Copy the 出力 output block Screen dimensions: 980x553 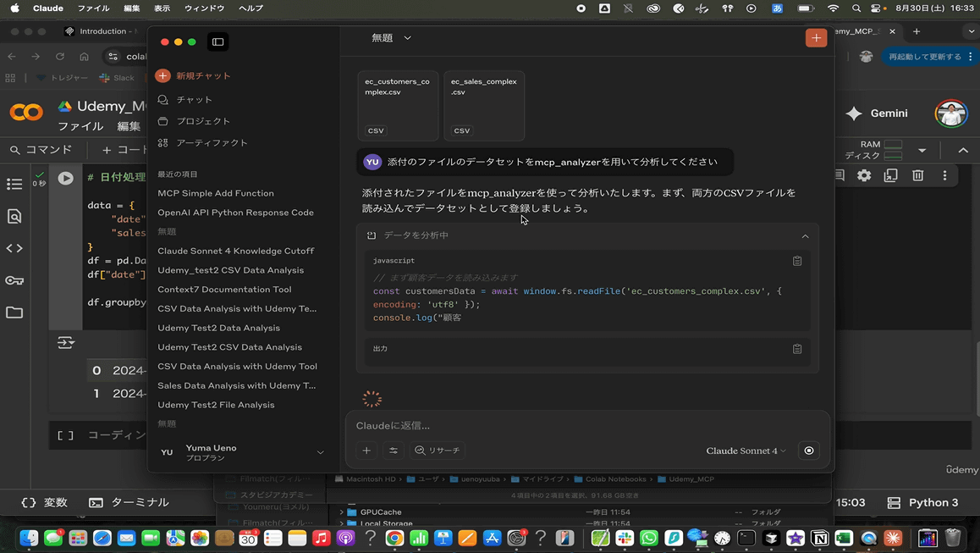coord(796,349)
